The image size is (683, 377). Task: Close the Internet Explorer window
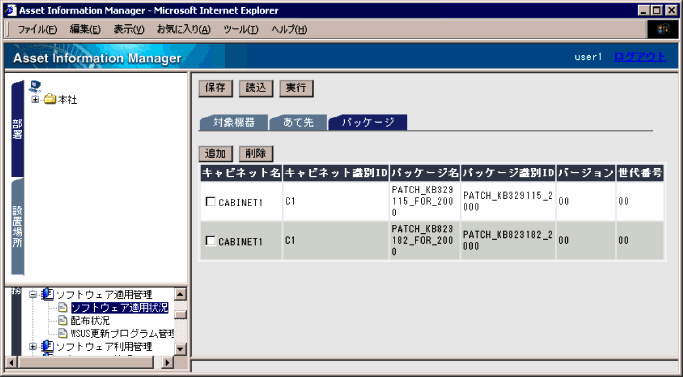[671, 10]
